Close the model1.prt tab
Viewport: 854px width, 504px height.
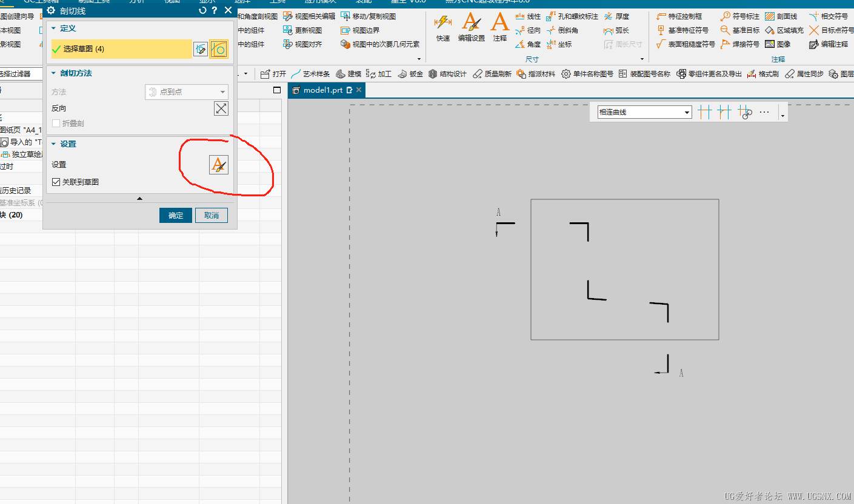pyautogui.click(x=359, y=90)
